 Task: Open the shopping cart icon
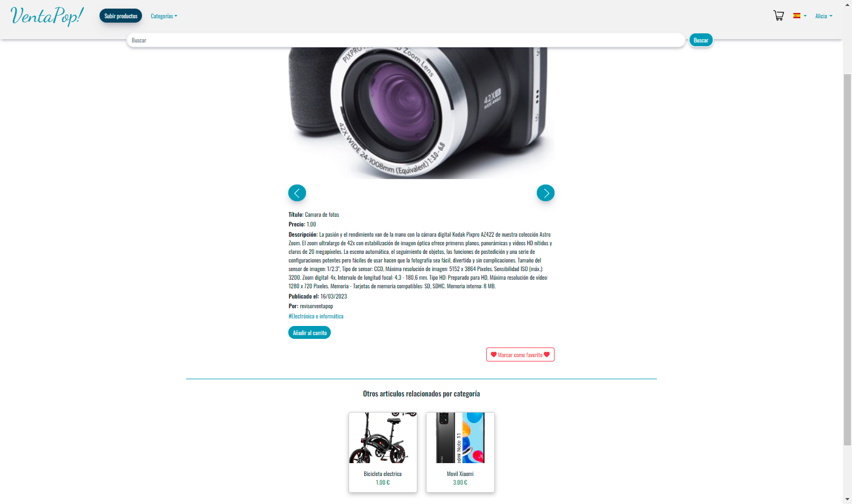tap(778, 16)
